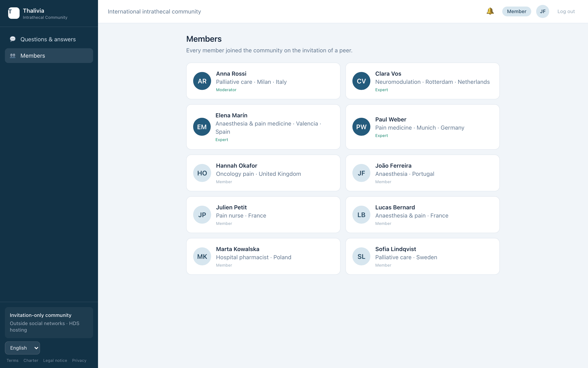Click the name Marta Kowalska
Screen dimensions: 588x368
pyautogui.click(x=238, y=249)
